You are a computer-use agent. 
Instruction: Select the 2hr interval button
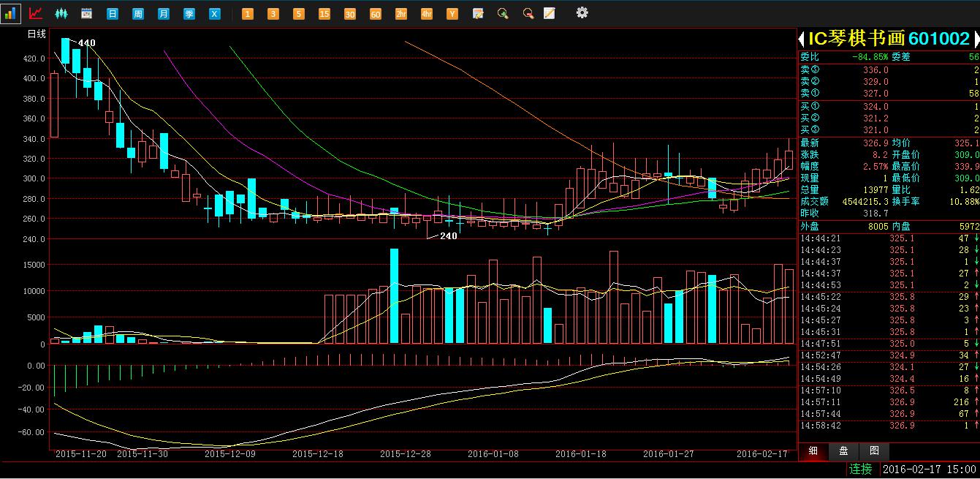(x=401, y=14)
